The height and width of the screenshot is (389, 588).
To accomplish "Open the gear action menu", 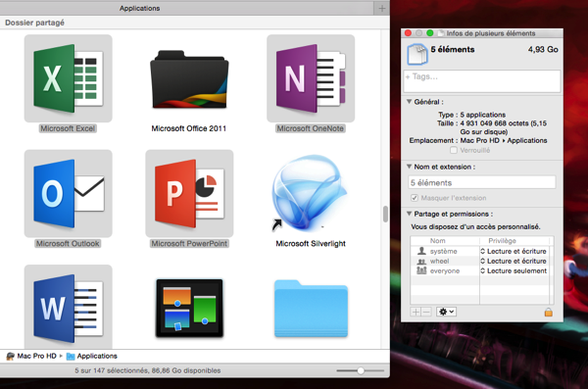I will tap(446, 312).
